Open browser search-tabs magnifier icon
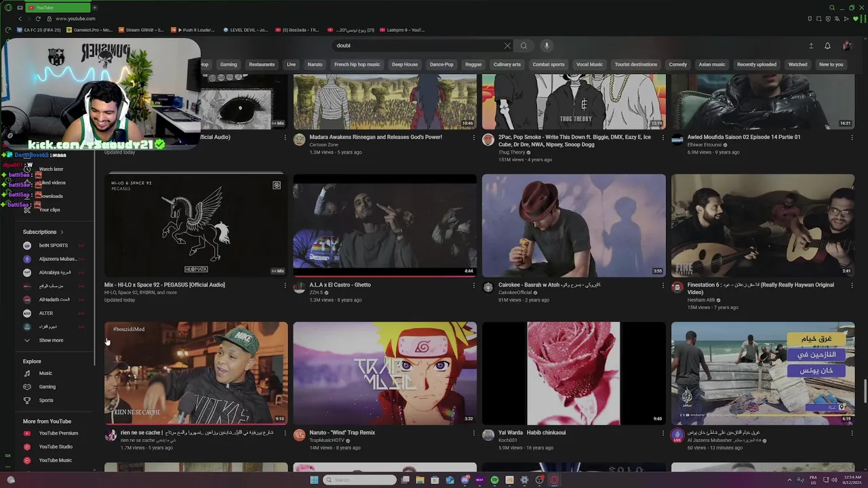Viewport: 868px width, 488px height. 832,7
